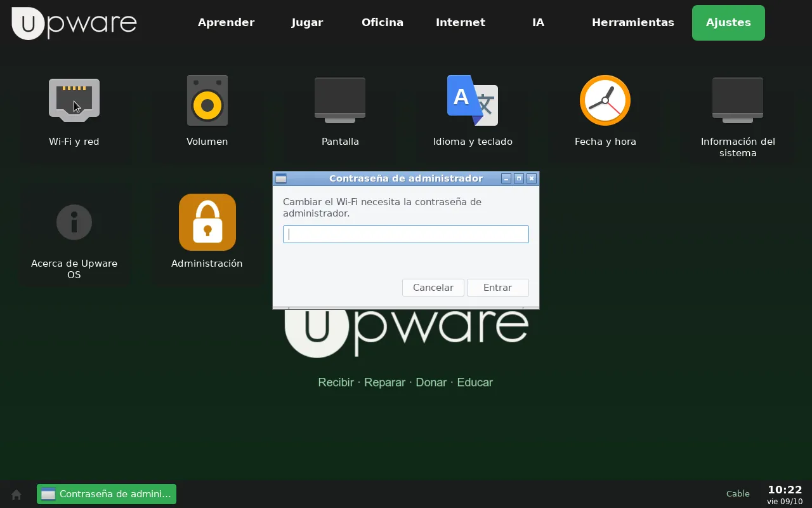Maximize the Contraseña de administrador dialog
Viewport: 812px width, 508px height.
[x=519, y=178]
